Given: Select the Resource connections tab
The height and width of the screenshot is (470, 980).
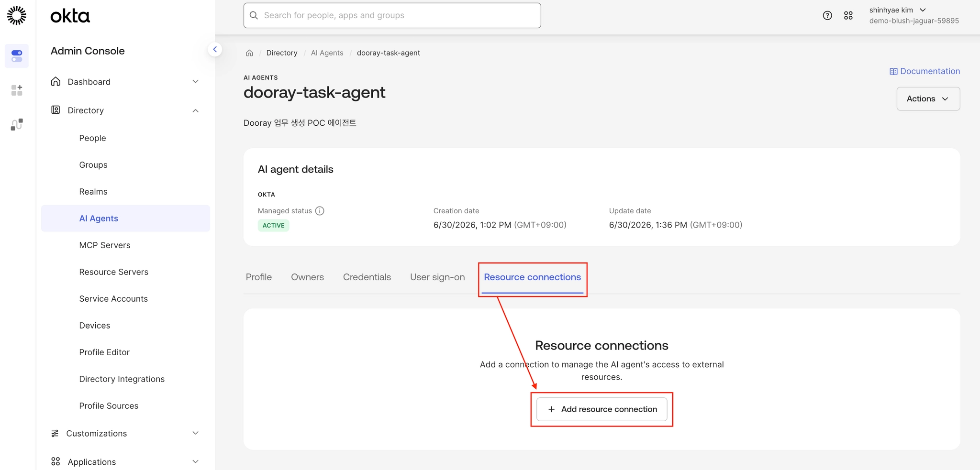Looking at the screenshot, I should pos(532,277).
